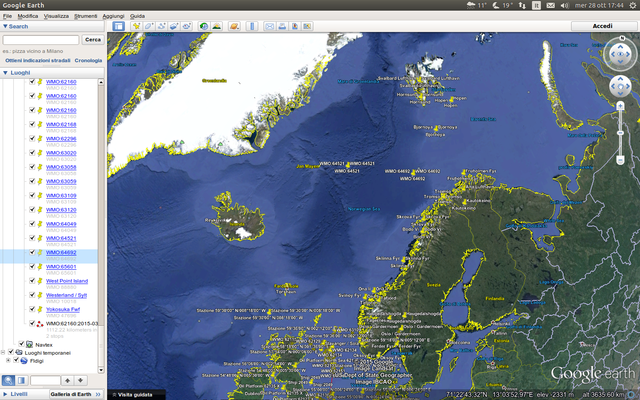This screenshot has width=640, height=400.
Task: Select the ruler measurement tool
Action: pyautogui.click(x=252, y=26)
